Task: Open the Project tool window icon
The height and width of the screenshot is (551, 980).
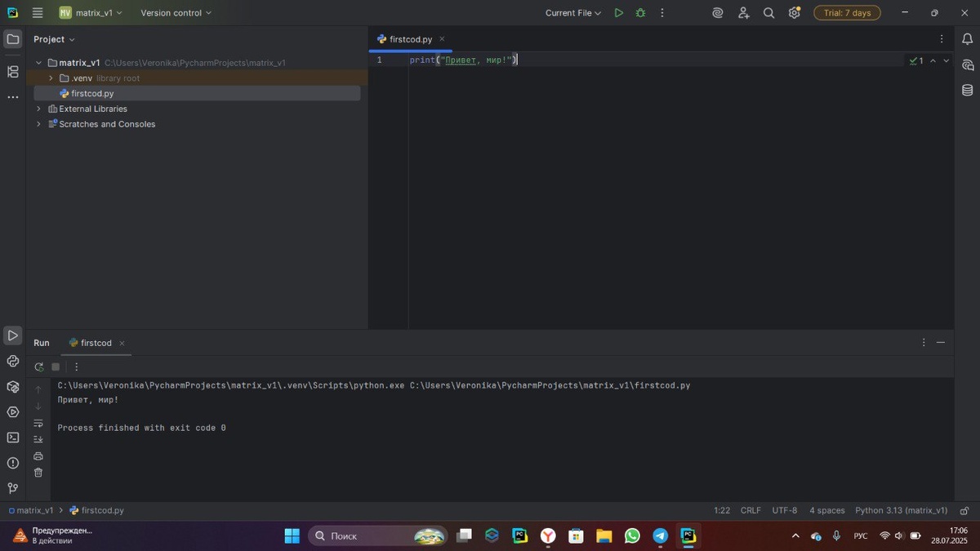Action: point(13,39)
